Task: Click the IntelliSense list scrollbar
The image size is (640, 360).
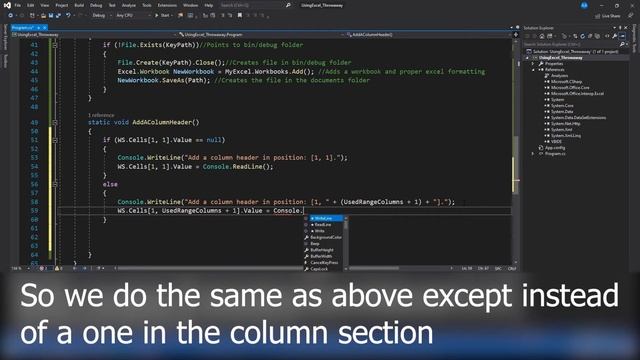Action: [346, 243]
